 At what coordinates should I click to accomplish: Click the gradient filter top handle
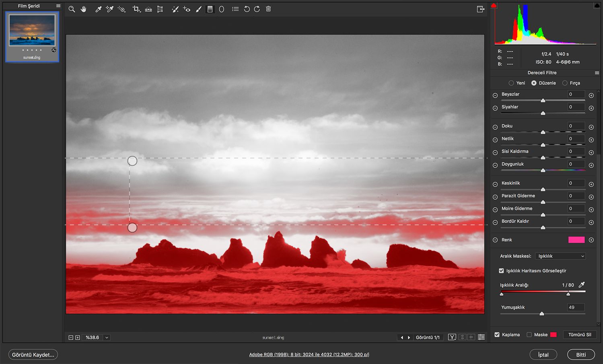[x=132, y=161]
